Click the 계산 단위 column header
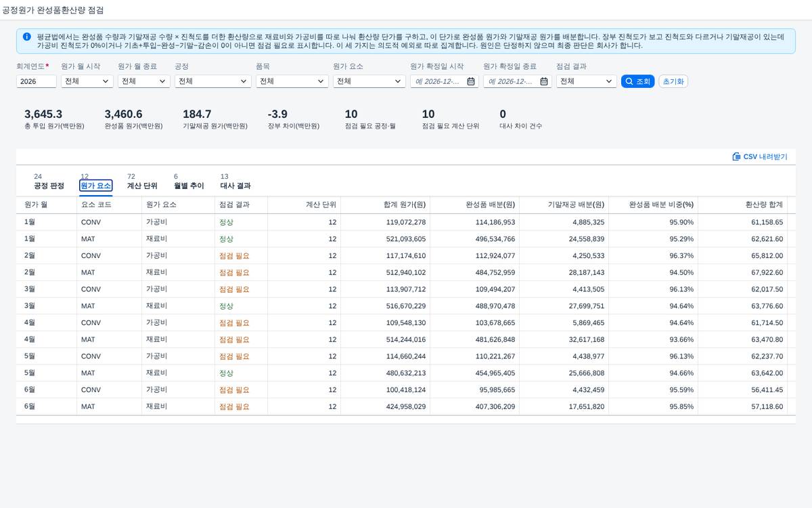This screenshot has height=508, width=812. coord(304,205)
